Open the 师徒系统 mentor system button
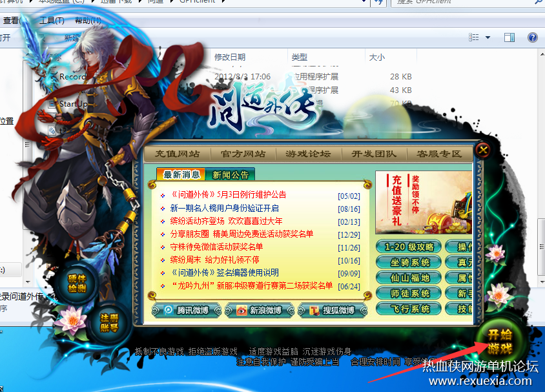 tap(409, 294)
